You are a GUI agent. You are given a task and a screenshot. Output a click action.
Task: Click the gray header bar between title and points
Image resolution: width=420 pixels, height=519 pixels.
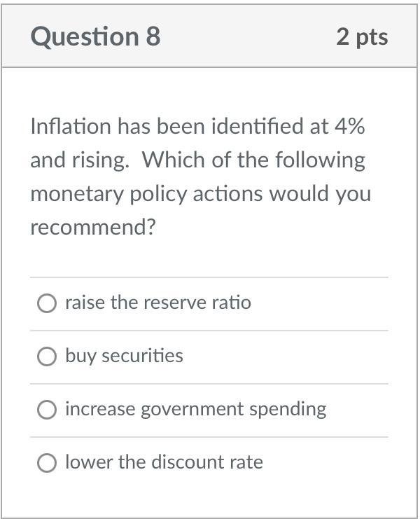tap(248, 36)
